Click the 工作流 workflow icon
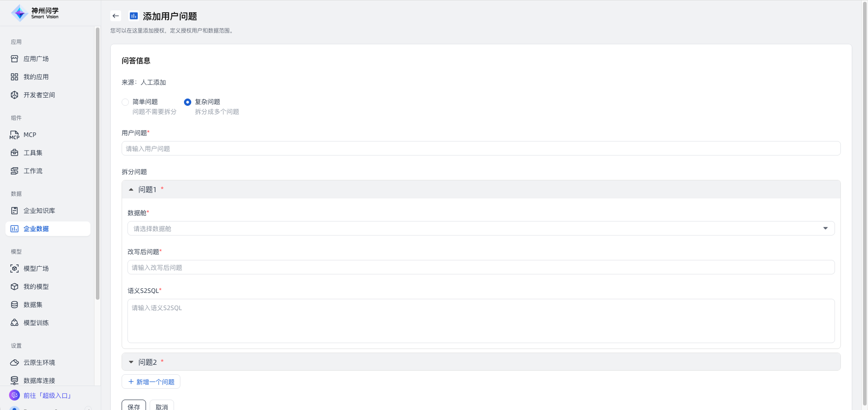This screenshot has height=410, width=868. [14, 171]
